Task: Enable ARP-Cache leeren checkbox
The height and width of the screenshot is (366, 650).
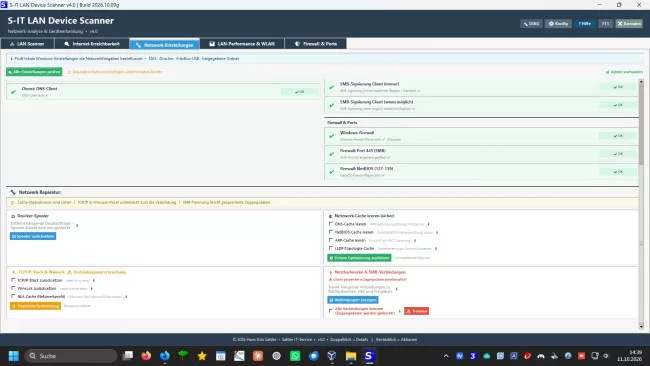Action: pyautogui.click(x=331, y=240)
